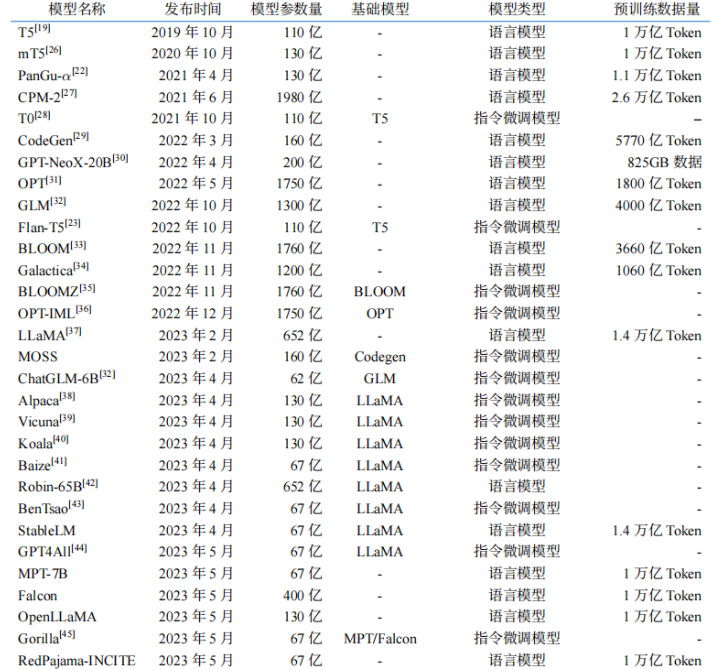This screenshot has width=724, height=670.
Task: Click the 1200 亿 parameter count
Action: [x=299, y=270]
